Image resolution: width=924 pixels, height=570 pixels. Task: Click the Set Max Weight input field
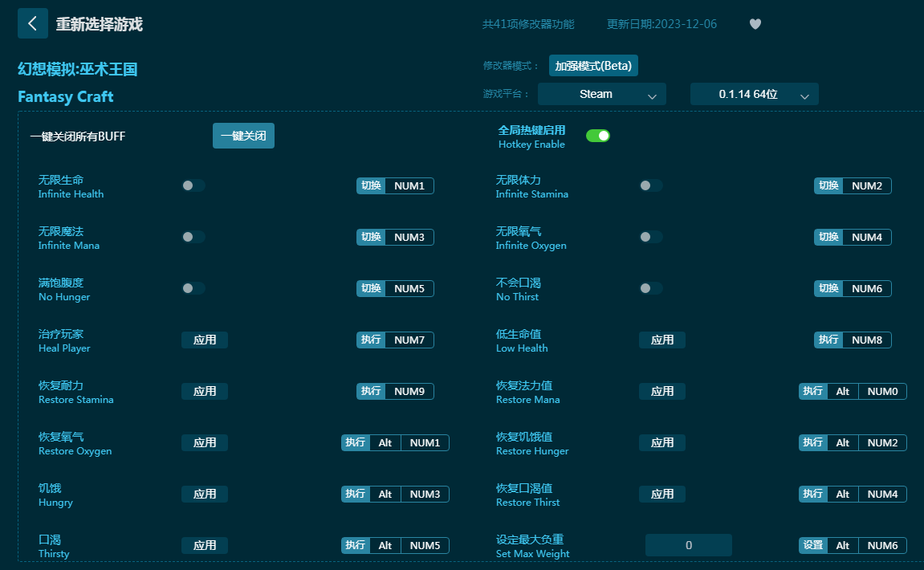(x=688, y=545)
